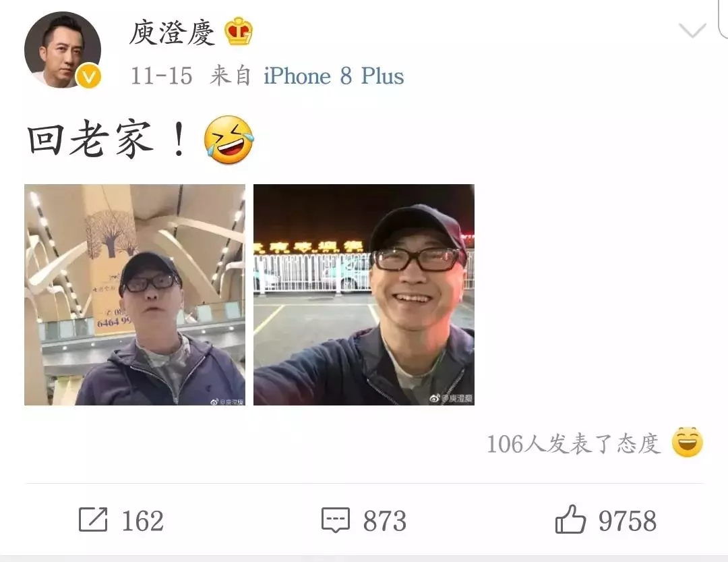728x562 pixels.
Task: Click the grinning attitude emoji icon
Action: 687,442
